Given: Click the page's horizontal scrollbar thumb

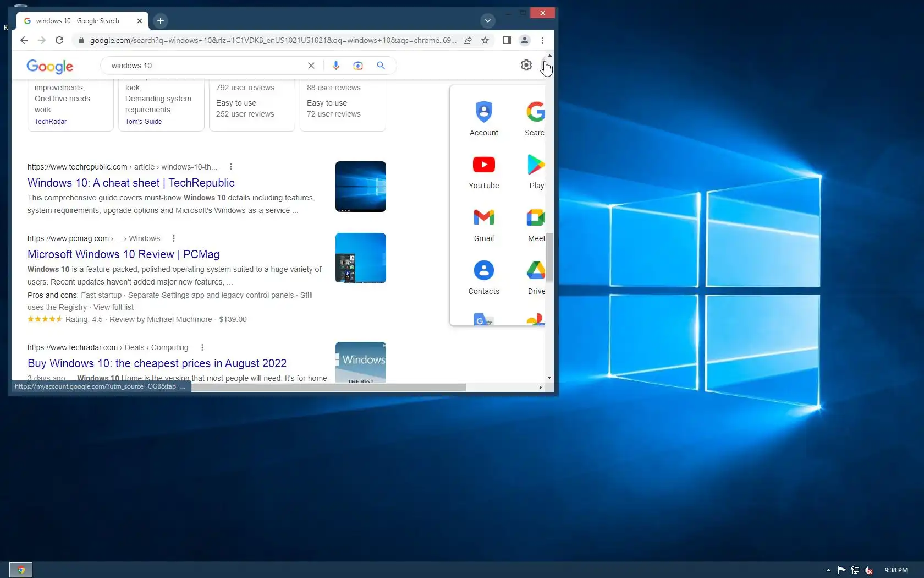Looking at the screenshot, I should click(328, 387).
